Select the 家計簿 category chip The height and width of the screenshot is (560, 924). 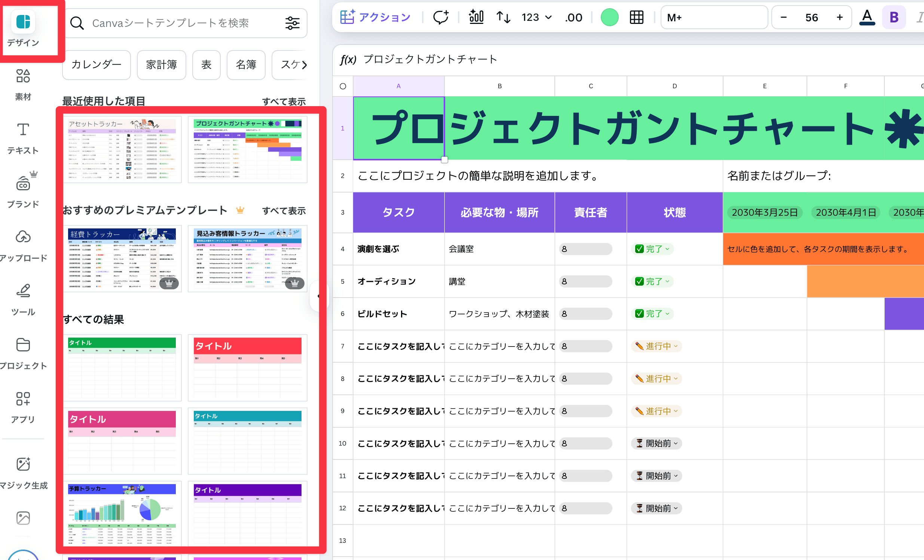pos(161,64)
